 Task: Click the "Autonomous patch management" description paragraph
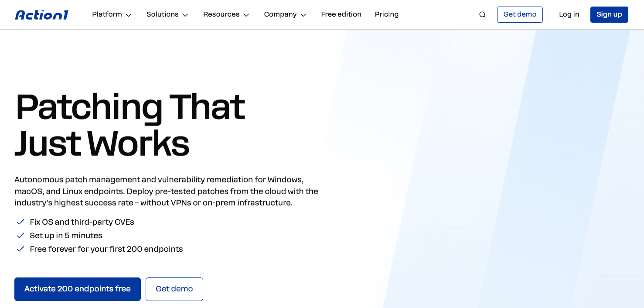[x=166, y=191]
